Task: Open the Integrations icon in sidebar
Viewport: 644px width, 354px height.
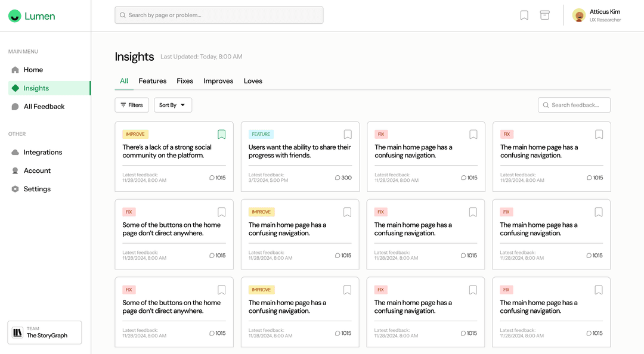Action: (x=14, y=152)
